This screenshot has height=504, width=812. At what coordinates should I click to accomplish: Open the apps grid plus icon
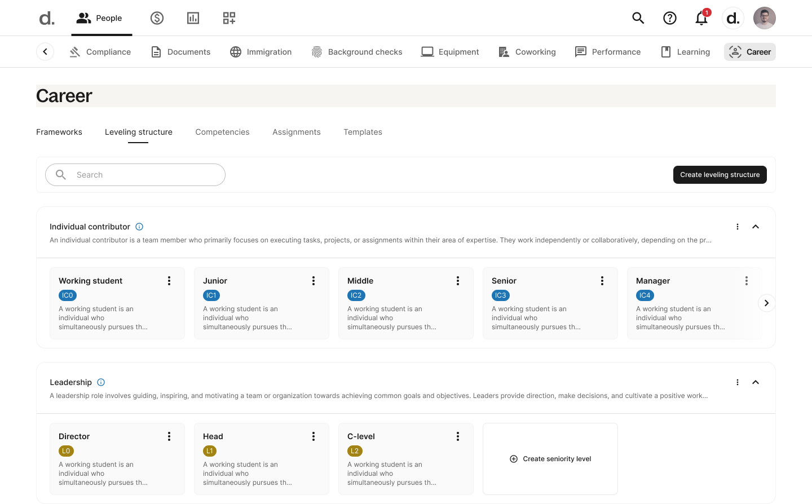[229, 18]
